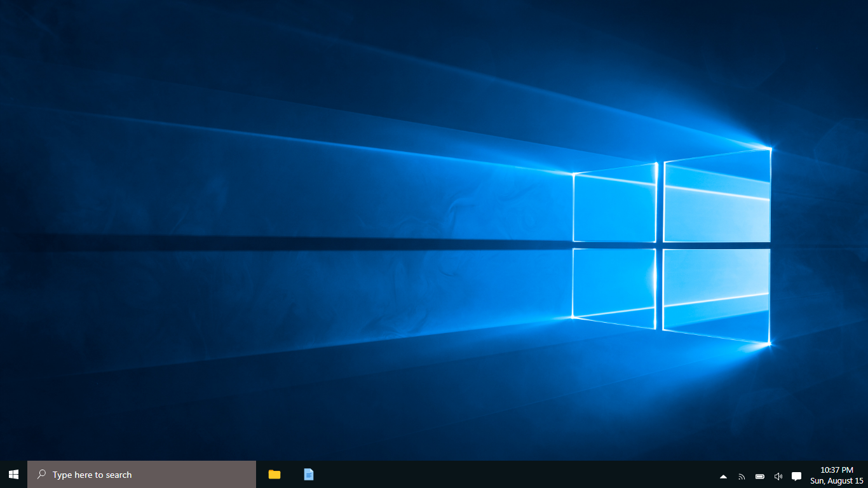
Task: Open the notification action center icon
Action: click(x=796, y=476)
